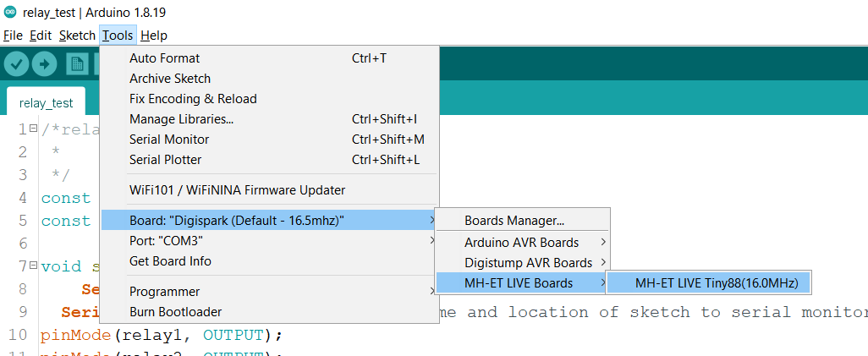Click the const keyword on line 5
This screenshot has width=868, height=356.
(x=66, y=221)
